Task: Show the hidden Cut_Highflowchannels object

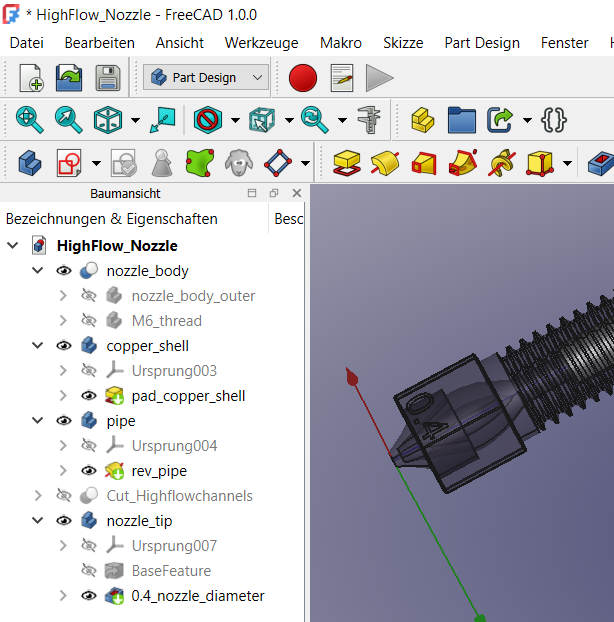Action: [x=64, y=496]
